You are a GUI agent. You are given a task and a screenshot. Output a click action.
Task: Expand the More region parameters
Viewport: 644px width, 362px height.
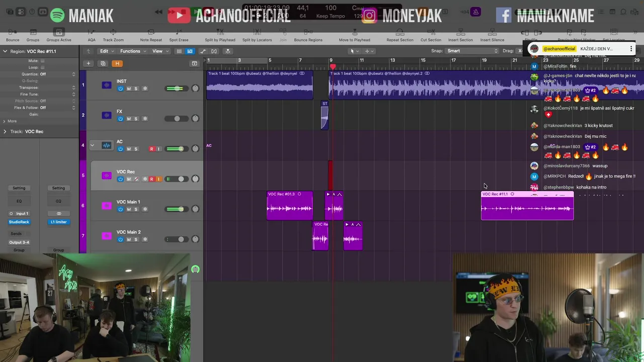point(5,121)
